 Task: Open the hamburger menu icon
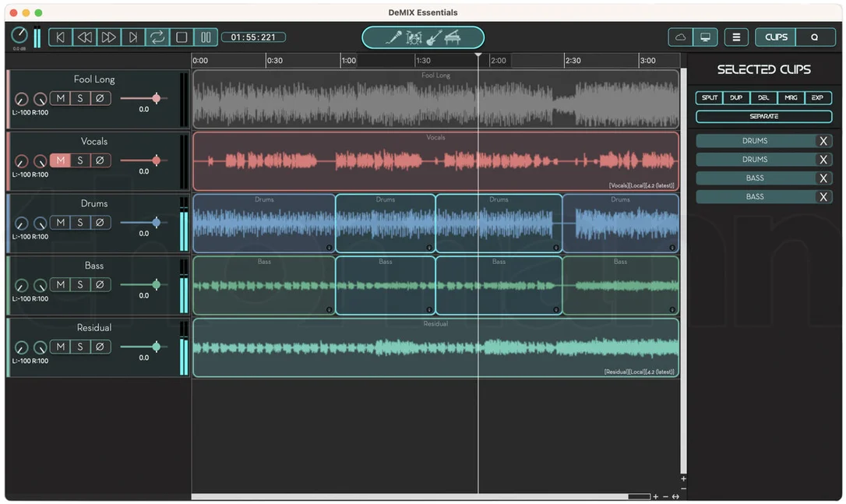coord(736,37)
